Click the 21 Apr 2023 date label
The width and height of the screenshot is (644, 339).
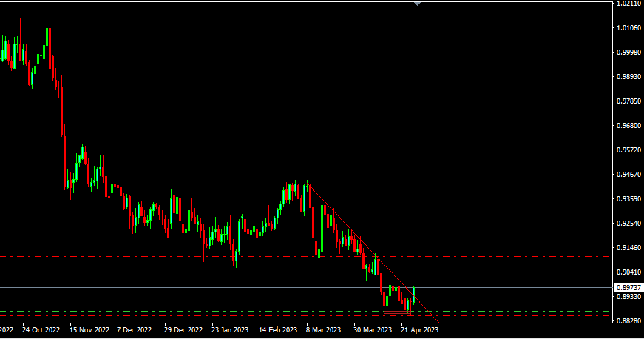[x=419, y=330]
